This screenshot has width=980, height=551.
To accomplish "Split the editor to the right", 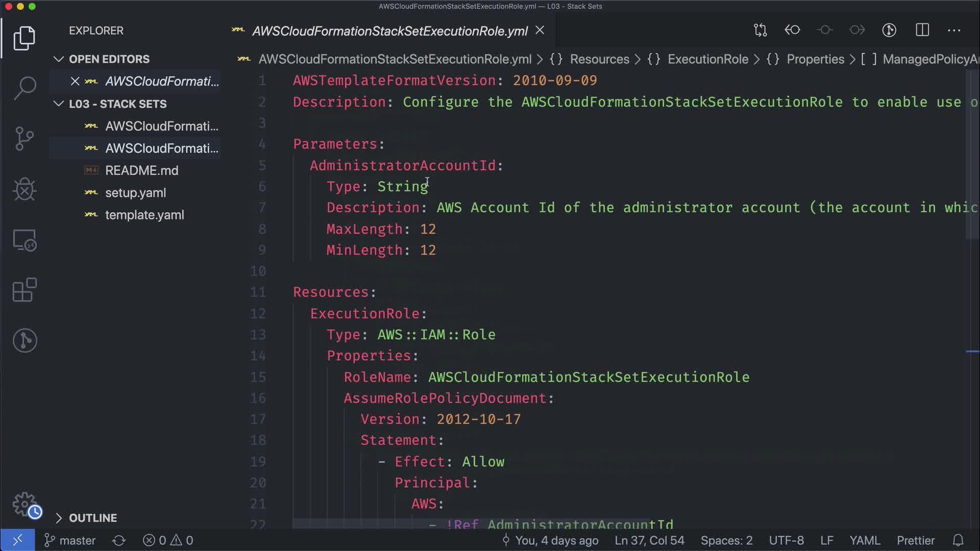I will pos(922,31).
